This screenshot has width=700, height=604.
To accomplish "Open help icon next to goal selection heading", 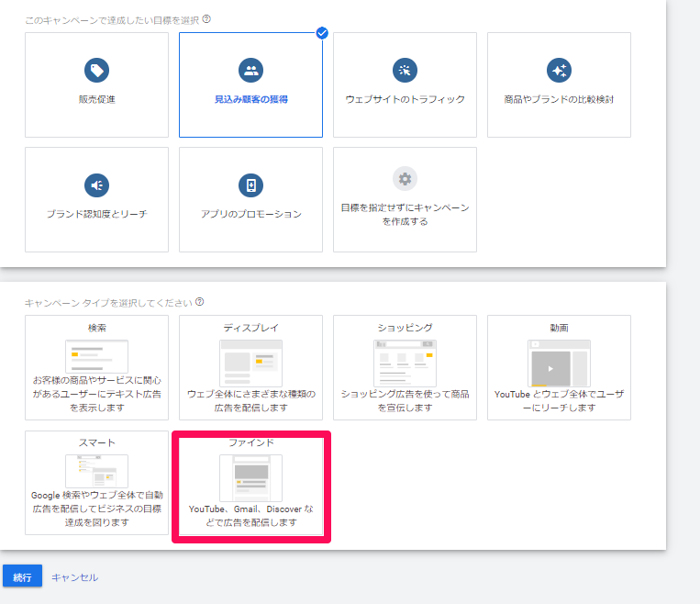I will pyautogui.click(x=206, y=18).
